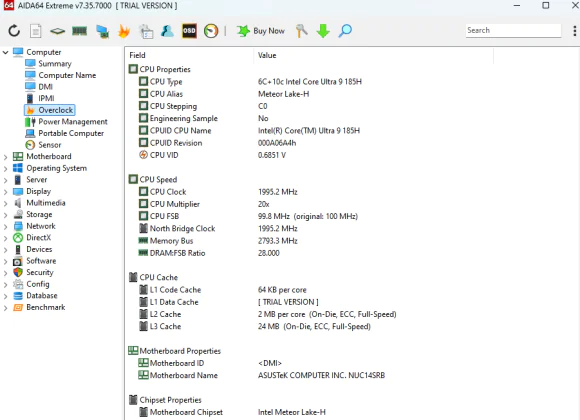Screen dimensions: 580x420
Task: Click the memory module toolbar icon
Action: 80,31
